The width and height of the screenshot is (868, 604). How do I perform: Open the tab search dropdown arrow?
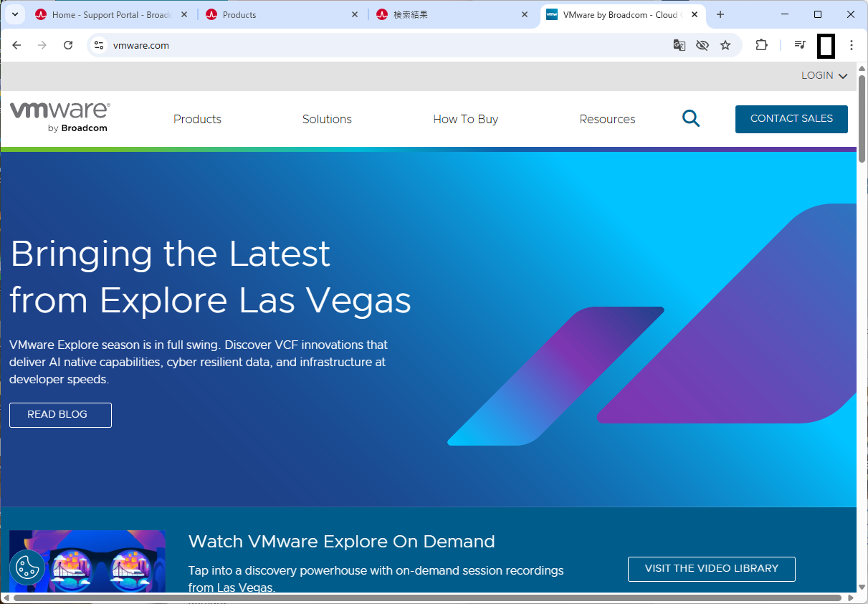pyautogui.click(x=14, y=14)
